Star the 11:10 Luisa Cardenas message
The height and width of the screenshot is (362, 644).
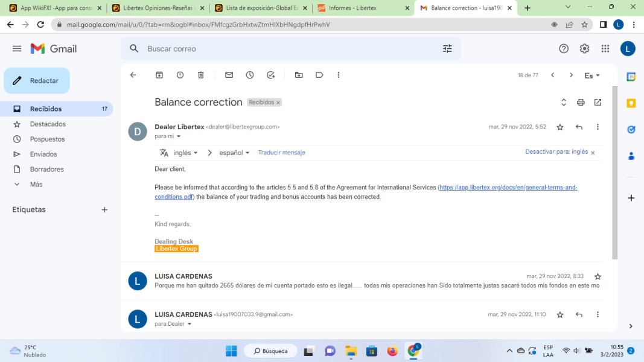pyautogui.click(x=560, y=315)
